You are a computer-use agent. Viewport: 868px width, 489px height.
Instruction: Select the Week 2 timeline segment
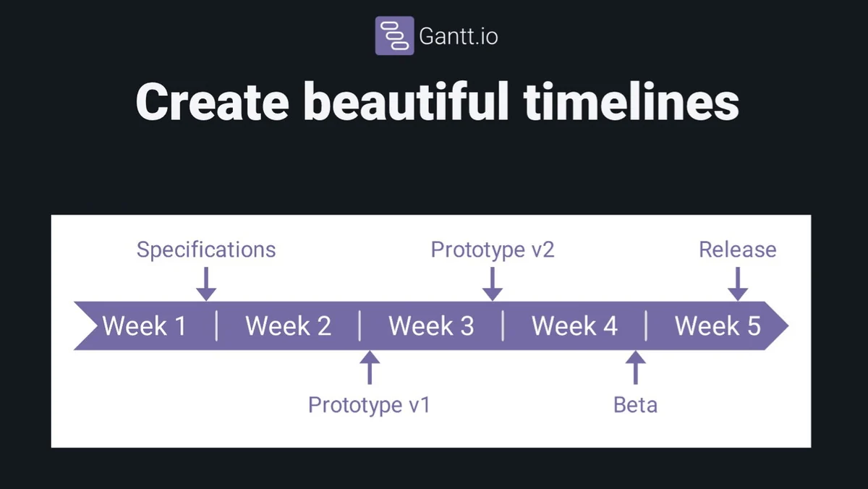[x=288, y=326]
